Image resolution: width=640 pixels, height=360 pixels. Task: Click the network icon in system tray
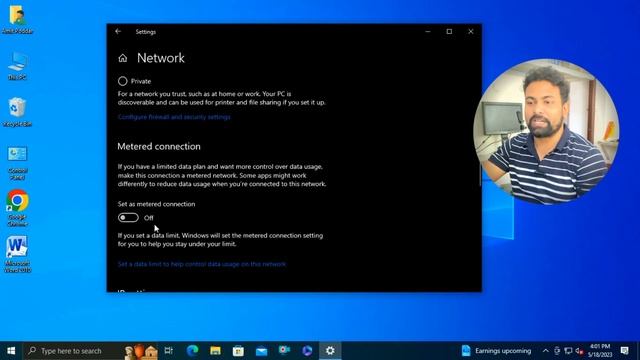568,351
